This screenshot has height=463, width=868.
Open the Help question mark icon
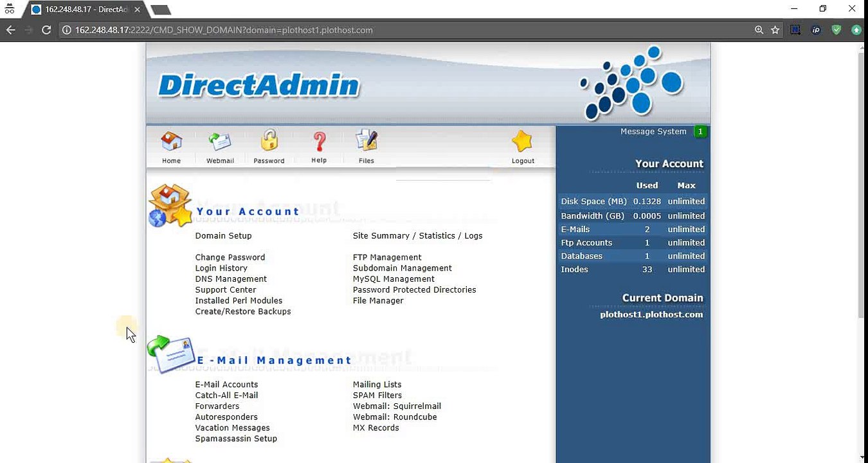(x=319, y=141)
